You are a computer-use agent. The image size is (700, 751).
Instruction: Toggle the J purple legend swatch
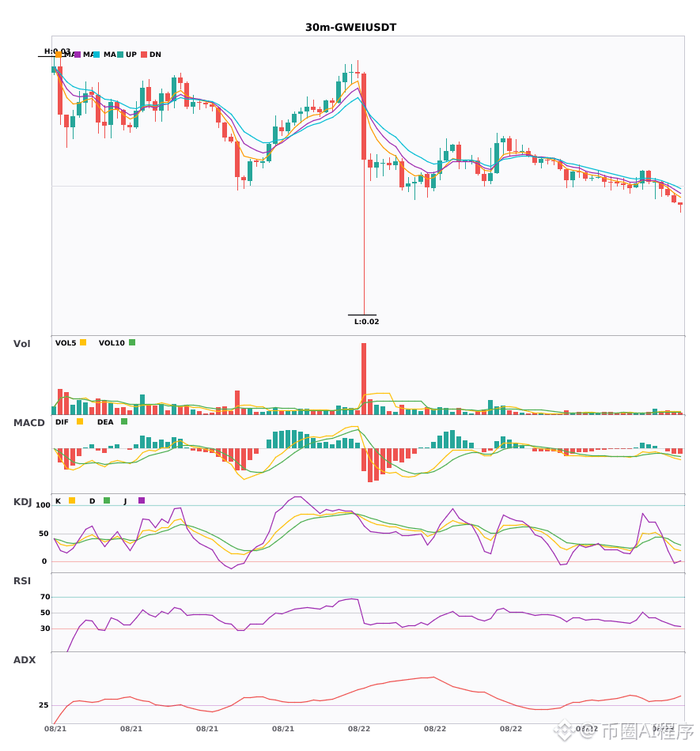[142, 500]
